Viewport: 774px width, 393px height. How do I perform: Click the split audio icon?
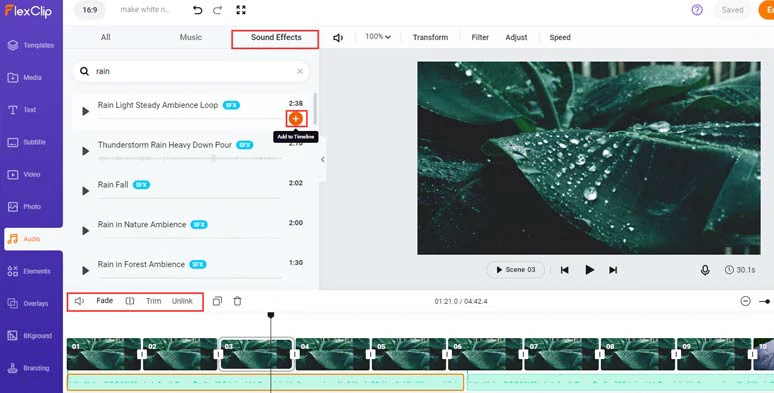[130, 301]
